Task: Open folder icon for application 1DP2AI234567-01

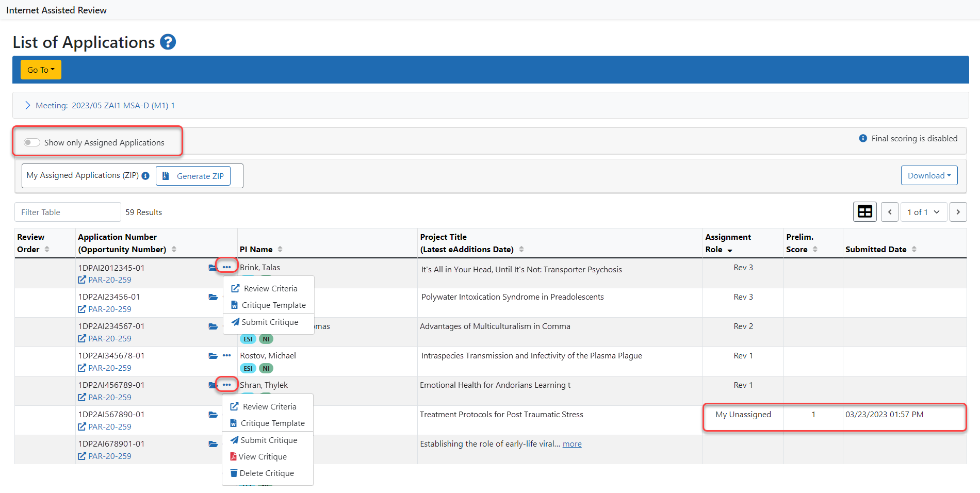Action: click(213, 326)
